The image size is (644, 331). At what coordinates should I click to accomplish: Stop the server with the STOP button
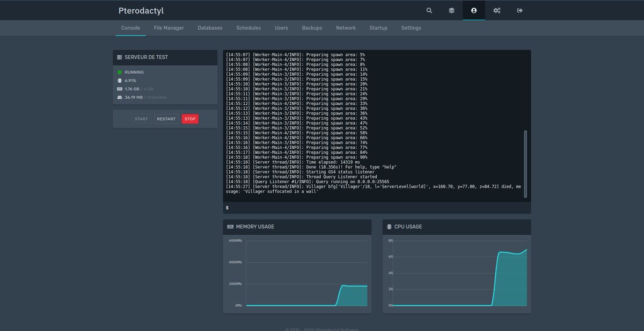[190, 119]
